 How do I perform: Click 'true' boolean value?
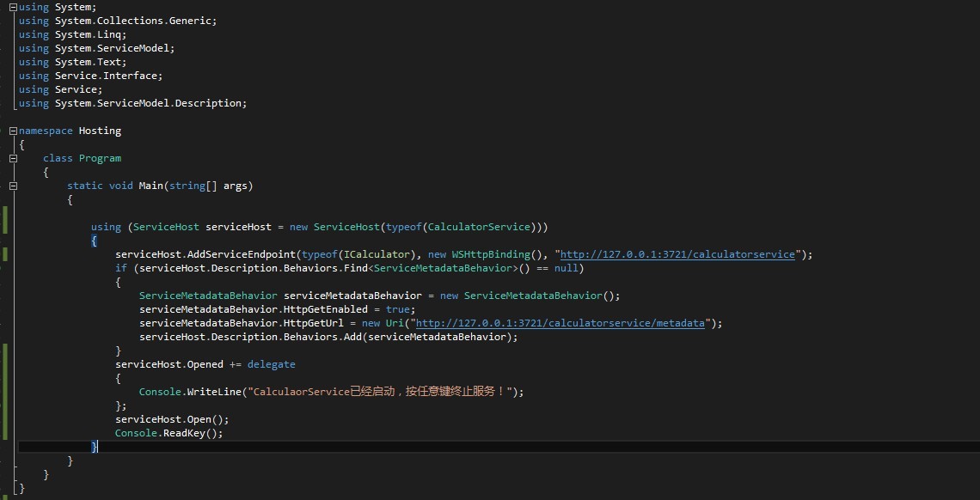tap(397, 309)
